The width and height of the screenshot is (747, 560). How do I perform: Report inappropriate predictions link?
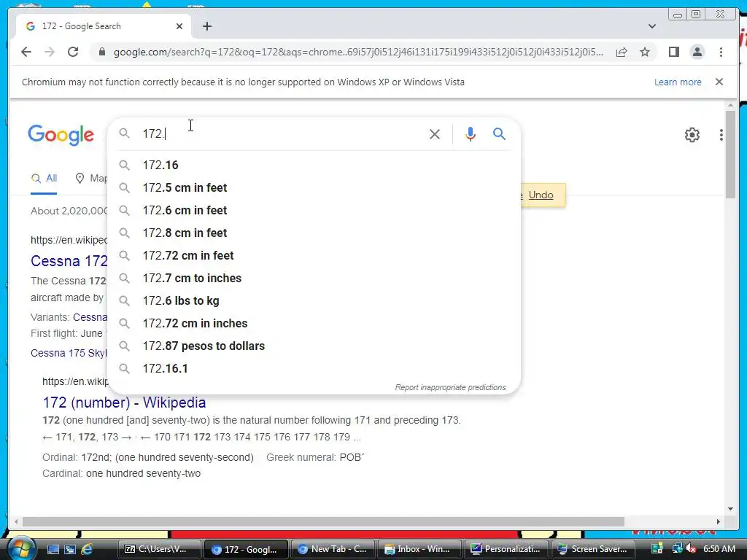pos(450,388)
